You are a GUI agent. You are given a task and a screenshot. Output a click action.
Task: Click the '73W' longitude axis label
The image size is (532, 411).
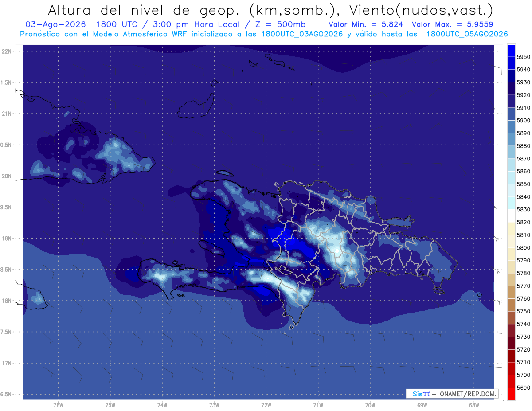[x=214, y=405]
